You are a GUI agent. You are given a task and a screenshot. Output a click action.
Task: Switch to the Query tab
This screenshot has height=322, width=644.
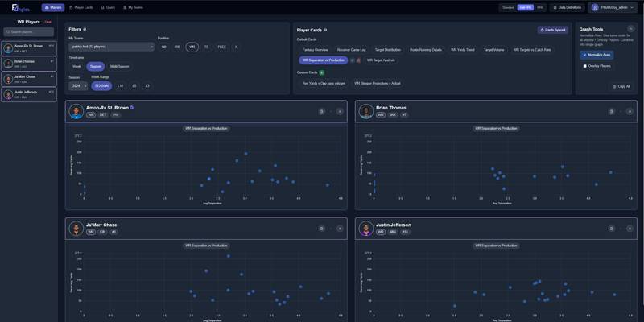pyautogui.click(x=108, y=7)
